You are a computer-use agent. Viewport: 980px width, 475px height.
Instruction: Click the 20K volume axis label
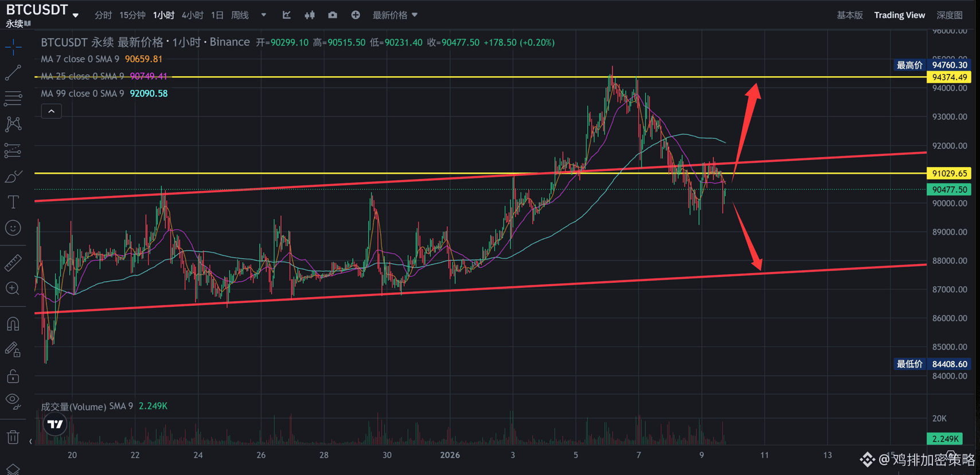click(x=939, y=419)
